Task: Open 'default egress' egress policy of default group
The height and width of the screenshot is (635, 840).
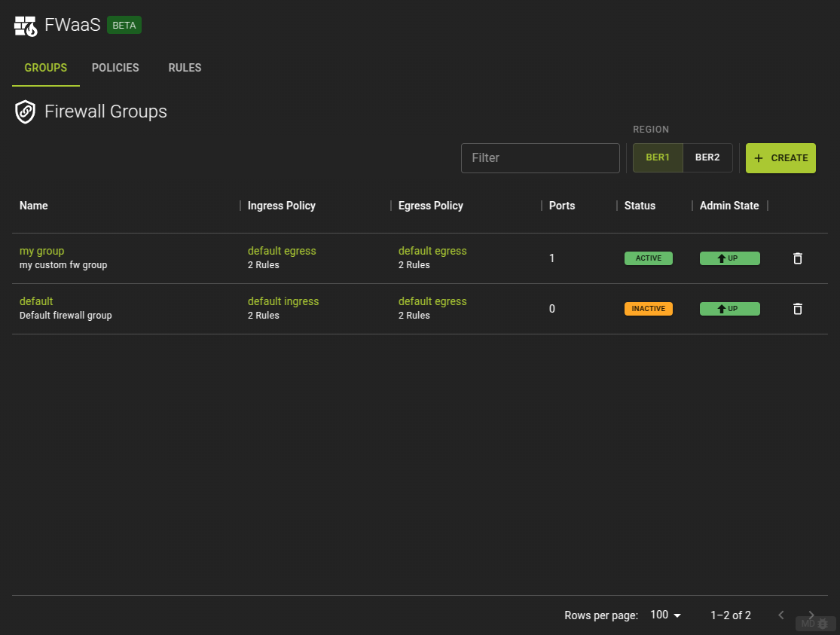Action: click(432, 301)
